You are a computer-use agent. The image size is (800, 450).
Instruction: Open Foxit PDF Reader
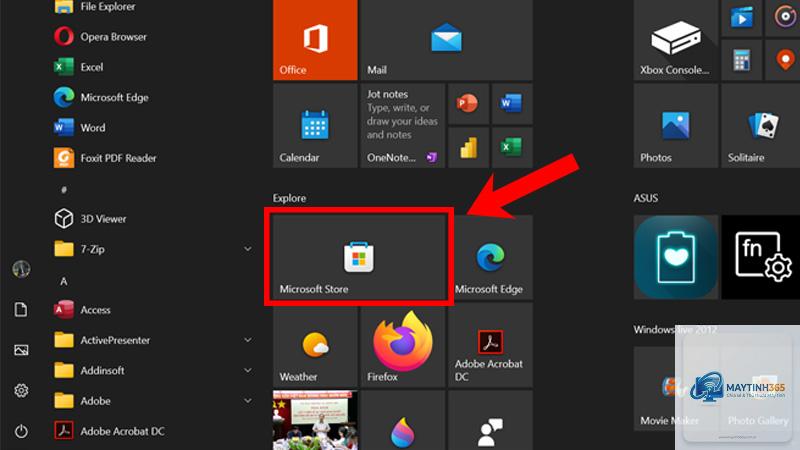click(x=153, y=158)
